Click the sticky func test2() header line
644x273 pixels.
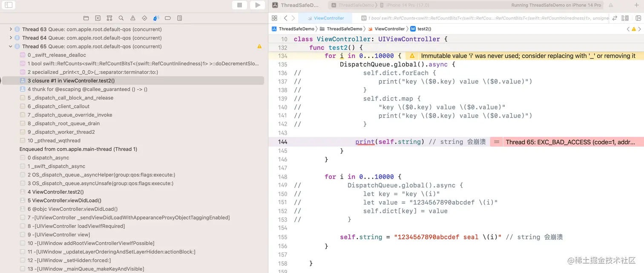point(456,48)
